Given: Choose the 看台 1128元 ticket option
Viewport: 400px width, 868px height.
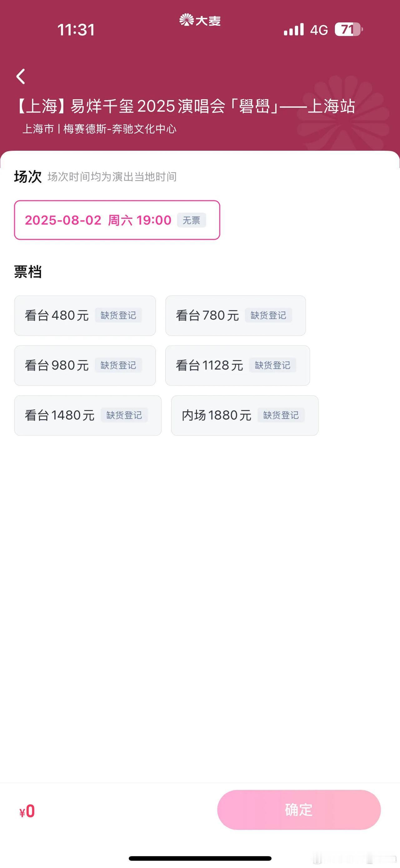Looking at the screenshot, I should pyautogui.click(x=237, y=365).
